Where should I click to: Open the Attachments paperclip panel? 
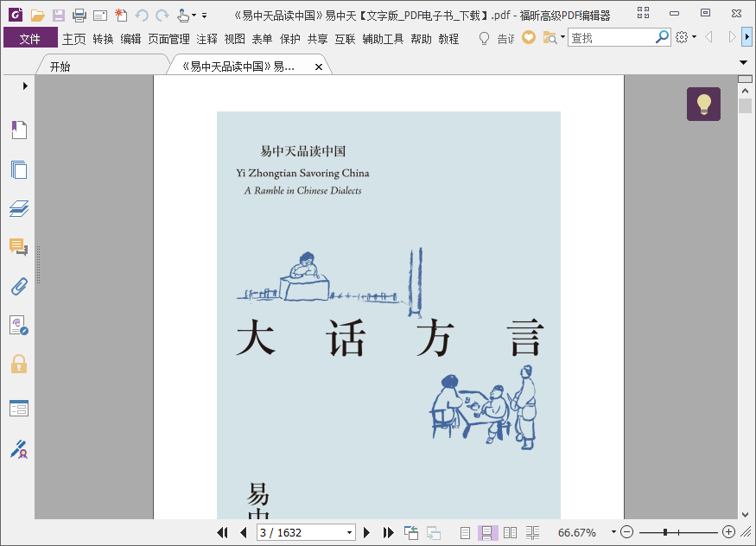coord(19,286)
